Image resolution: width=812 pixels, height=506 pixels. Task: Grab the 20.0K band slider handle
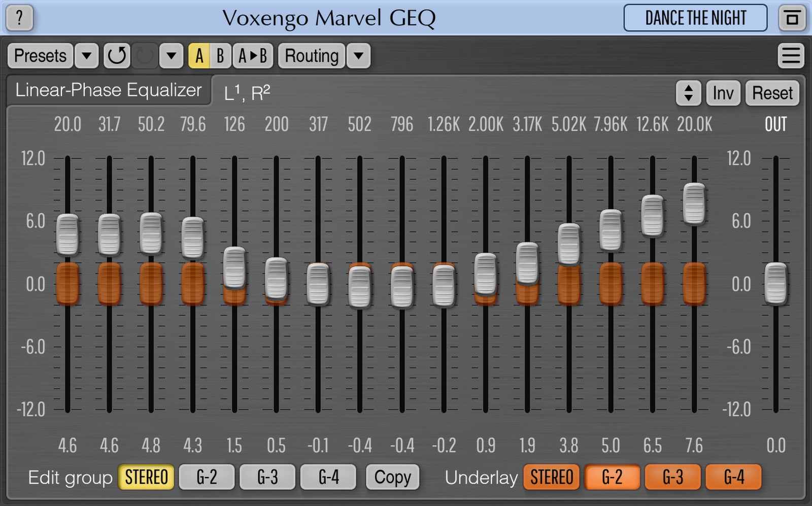694,204
